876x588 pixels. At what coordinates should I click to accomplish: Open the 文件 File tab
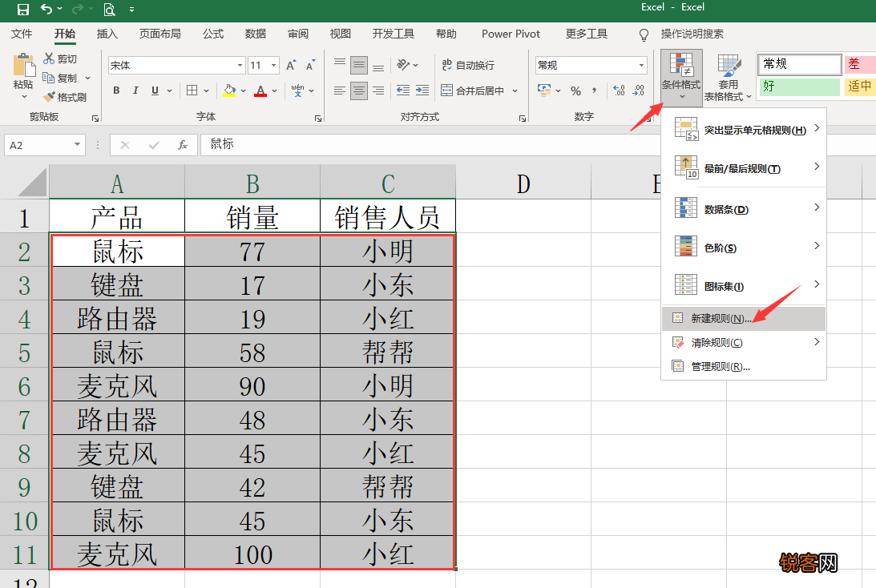tap(22, 34)
